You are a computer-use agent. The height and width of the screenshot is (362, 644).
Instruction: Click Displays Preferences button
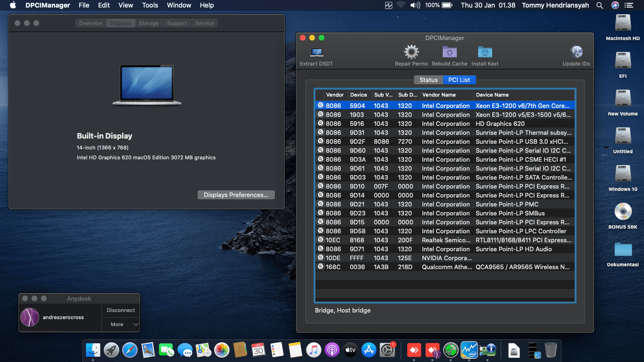[x=236, y=195]
